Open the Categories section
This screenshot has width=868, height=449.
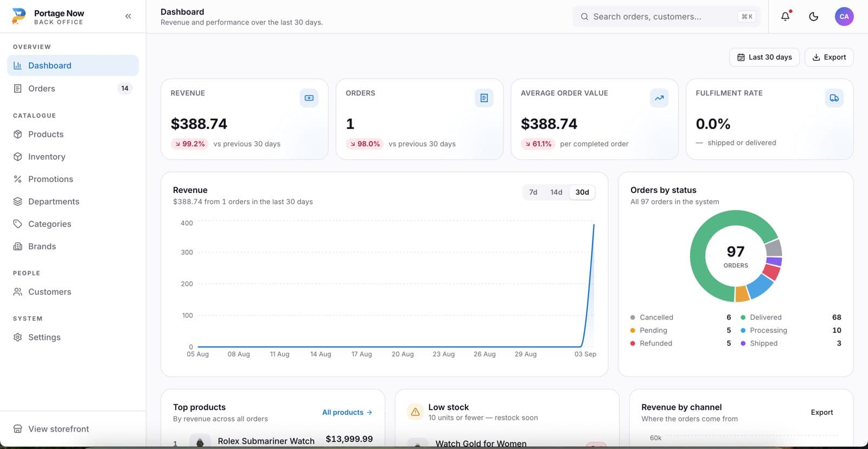tap(73, 224)
